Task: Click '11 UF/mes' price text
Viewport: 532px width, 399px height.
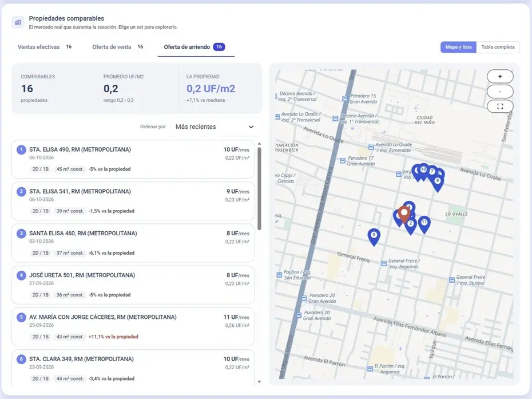Action: pos(236,317)
